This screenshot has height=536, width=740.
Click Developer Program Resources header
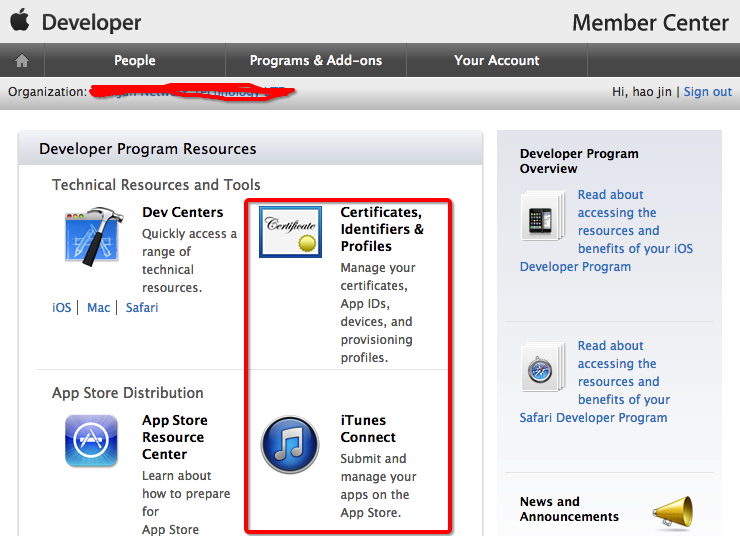point(148,149)
